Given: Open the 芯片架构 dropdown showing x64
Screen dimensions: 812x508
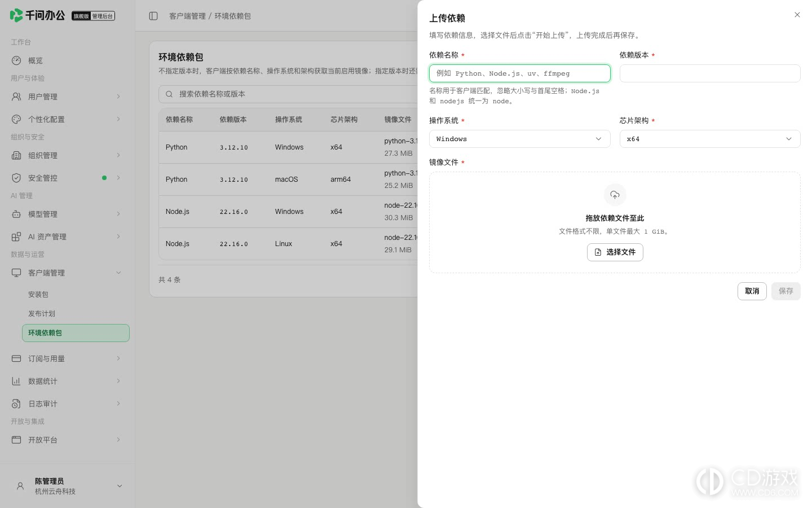Looking at the screenshot, I should pyautogui.click(x=710, y=139).
